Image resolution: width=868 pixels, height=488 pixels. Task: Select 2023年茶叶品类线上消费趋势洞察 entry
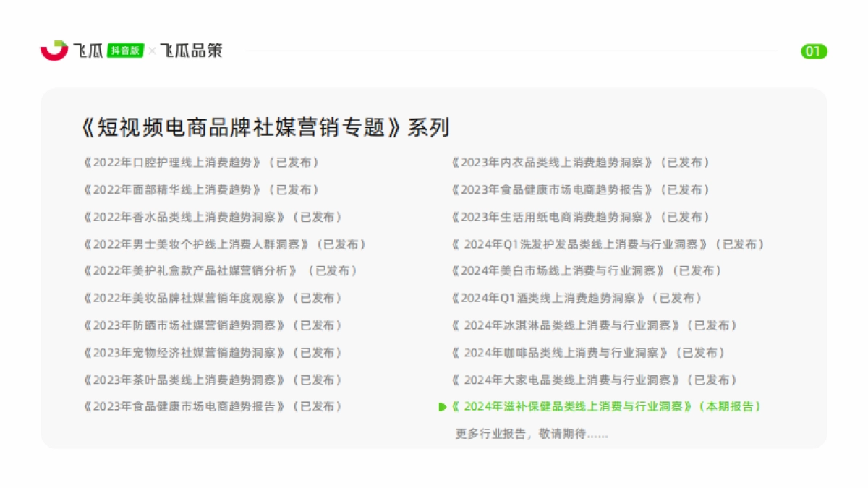213,380
